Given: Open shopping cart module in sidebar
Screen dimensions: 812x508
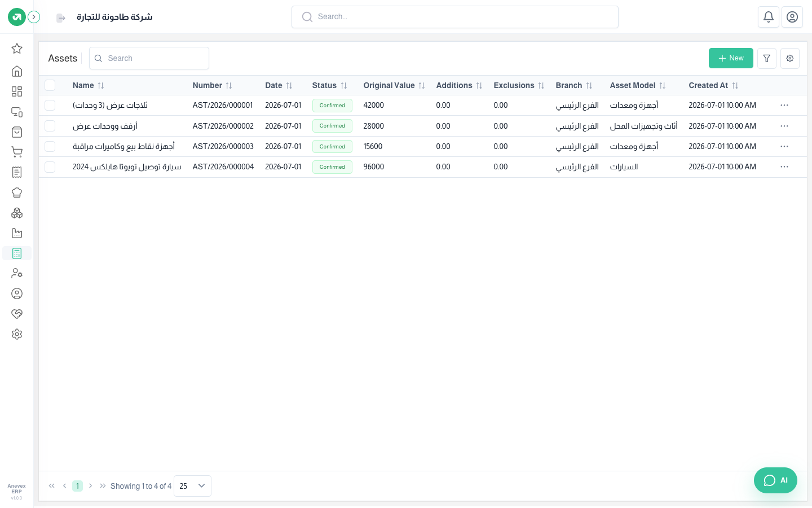Looking at the screenshot, I should (17, 152).
